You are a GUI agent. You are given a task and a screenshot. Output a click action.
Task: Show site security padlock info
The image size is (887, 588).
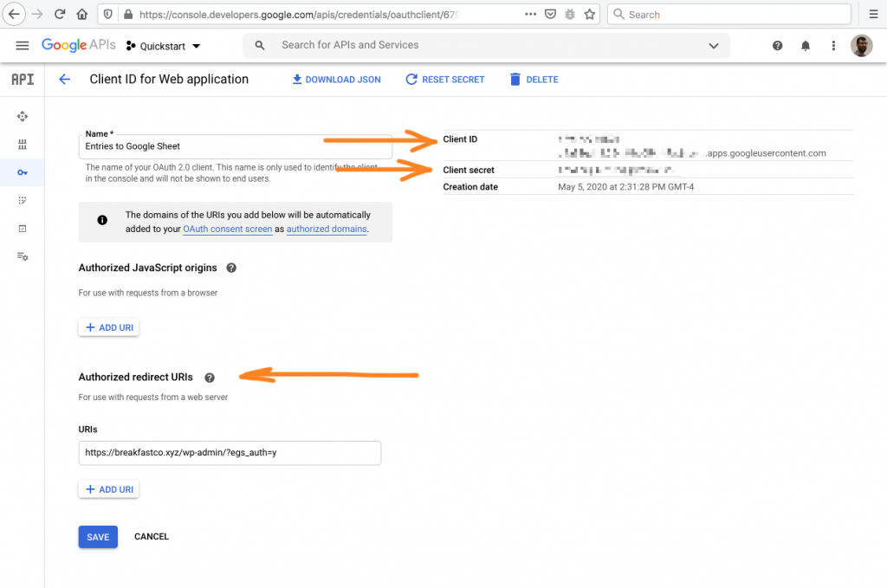click(x=128, y=14)
